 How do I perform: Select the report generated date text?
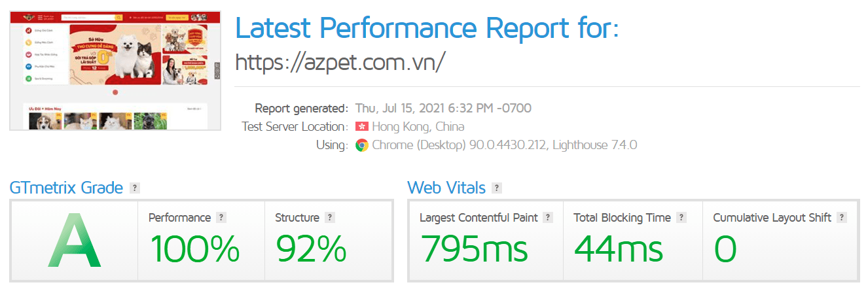443,108
